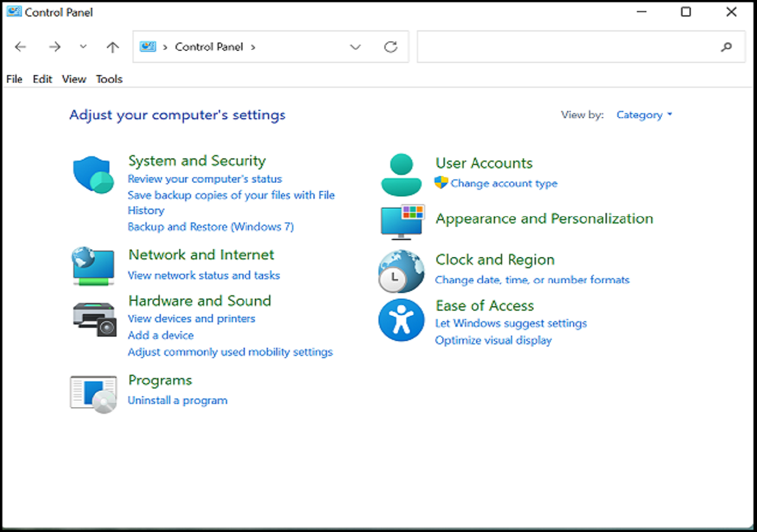Open the Network and Internet globe icon
The width and height of the screenshot is (757, 532).
[x=93, y=266]
